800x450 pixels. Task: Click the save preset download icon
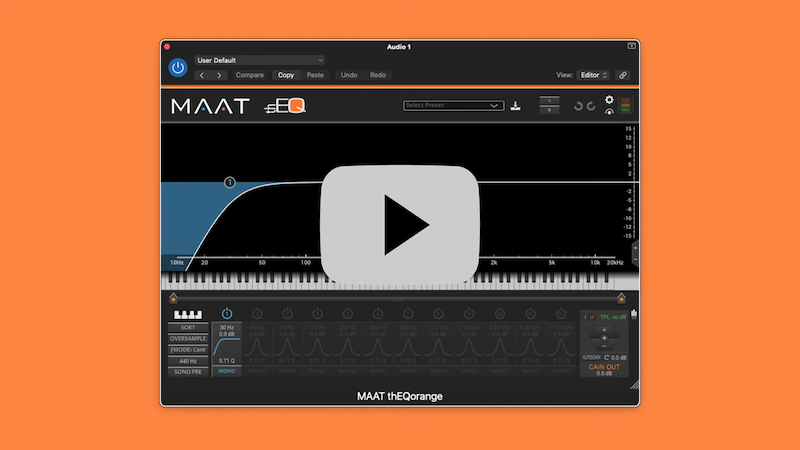tap(516, 106)
